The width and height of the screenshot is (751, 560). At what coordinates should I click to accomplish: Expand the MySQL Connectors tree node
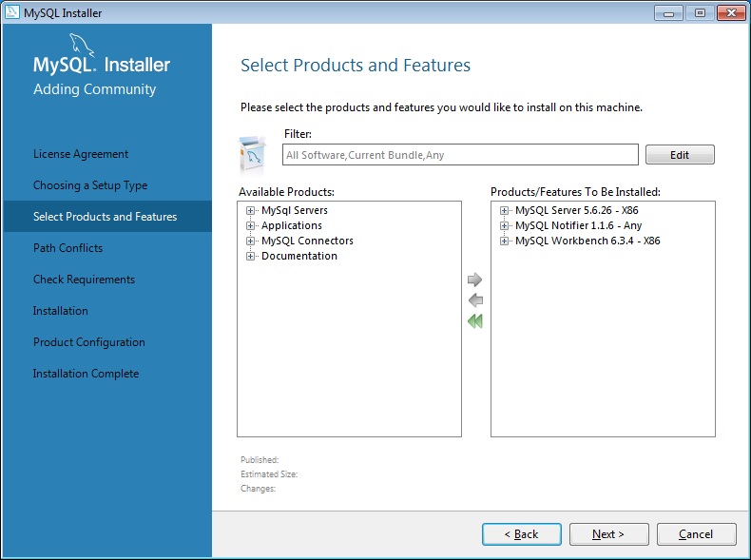251,241
